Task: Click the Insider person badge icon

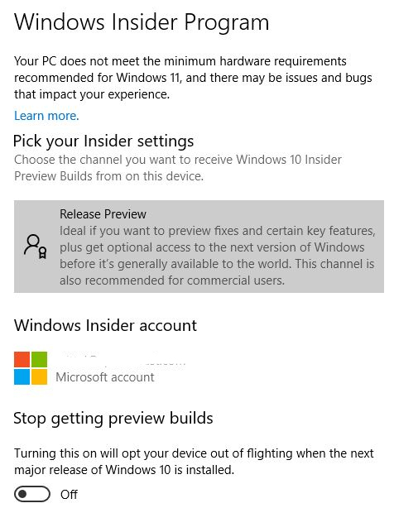Action: click(36, 247)
